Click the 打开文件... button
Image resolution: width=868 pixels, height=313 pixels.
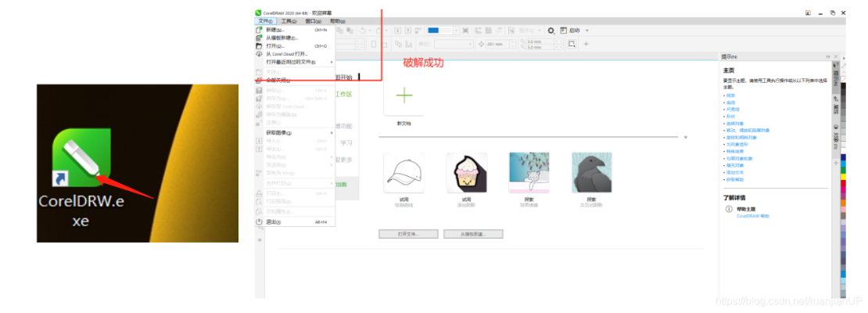408,234
